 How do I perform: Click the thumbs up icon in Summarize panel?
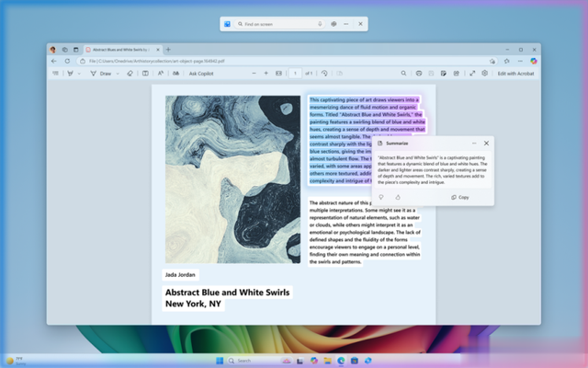pos(398,197)
